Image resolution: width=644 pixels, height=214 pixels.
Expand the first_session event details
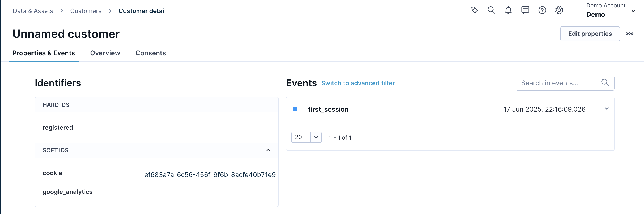(x=606, y=108)
